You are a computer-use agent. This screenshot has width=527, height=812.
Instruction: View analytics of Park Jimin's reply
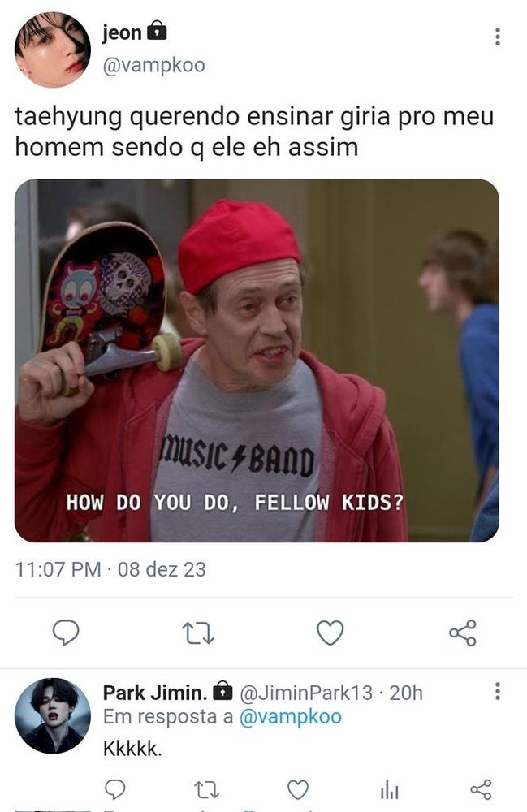pos(389,790)
